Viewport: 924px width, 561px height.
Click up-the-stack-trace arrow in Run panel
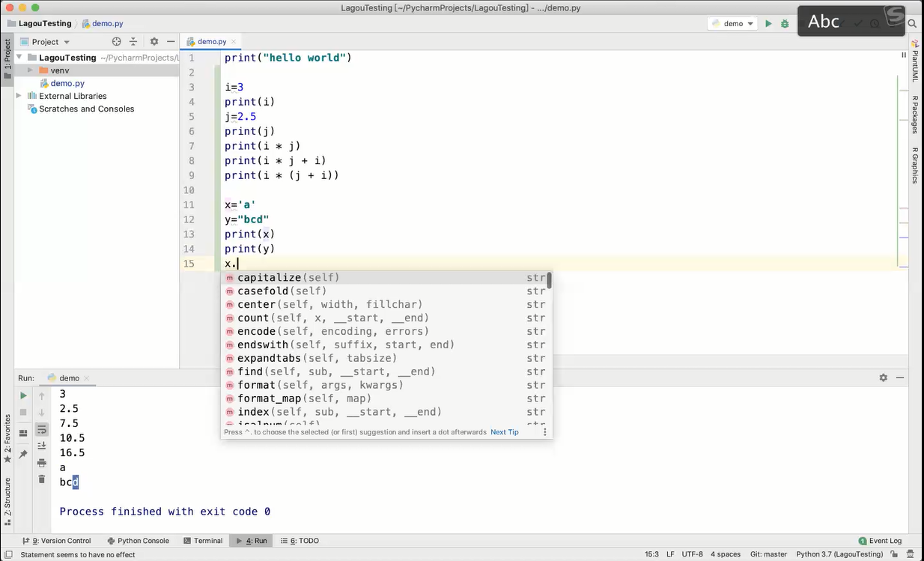(42, 395)
